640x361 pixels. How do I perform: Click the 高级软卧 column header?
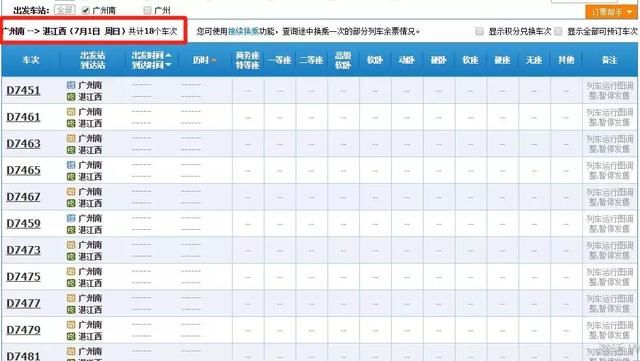click(x=343, y=60)
